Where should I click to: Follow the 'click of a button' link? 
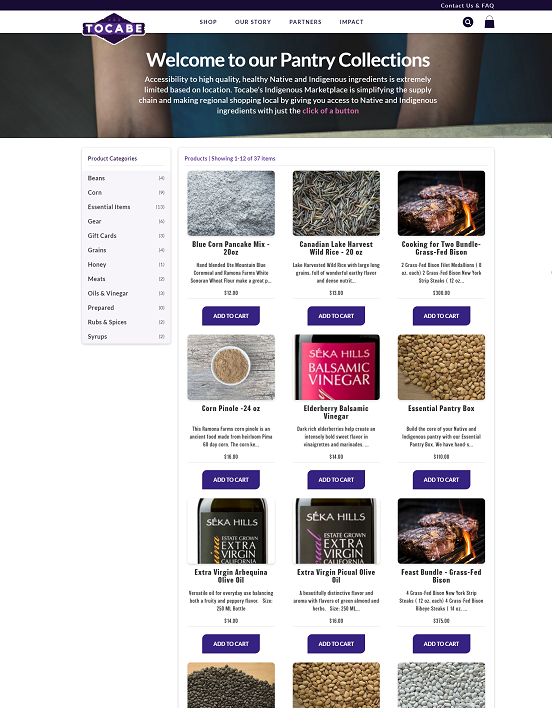330,111
